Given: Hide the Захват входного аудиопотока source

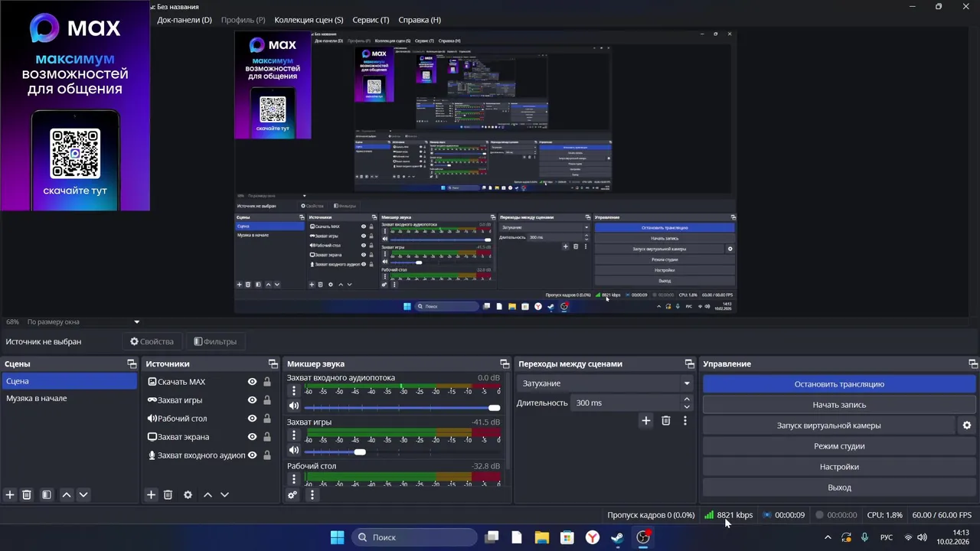Looking at the screenshot, I should [x=252, y=455].
